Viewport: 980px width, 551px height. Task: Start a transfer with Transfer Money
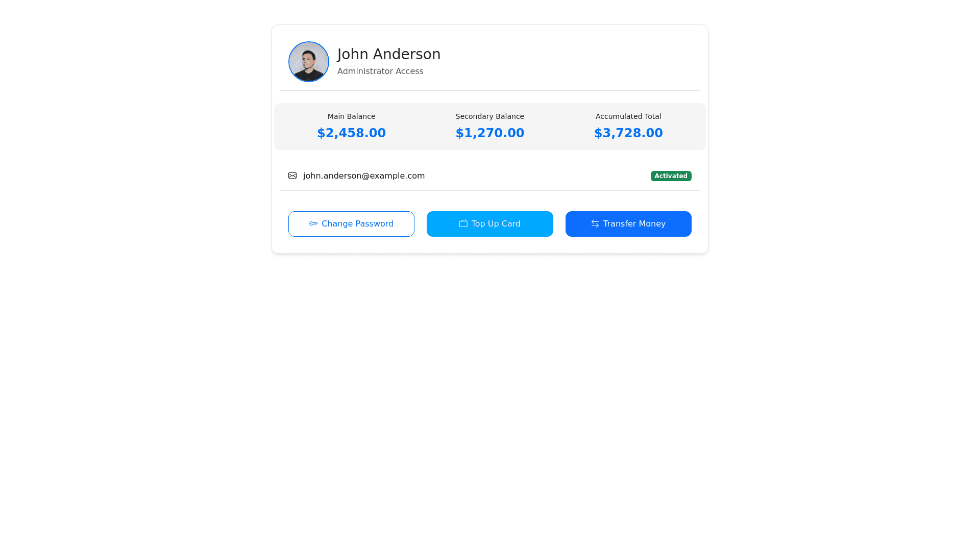tap(628, 224)
